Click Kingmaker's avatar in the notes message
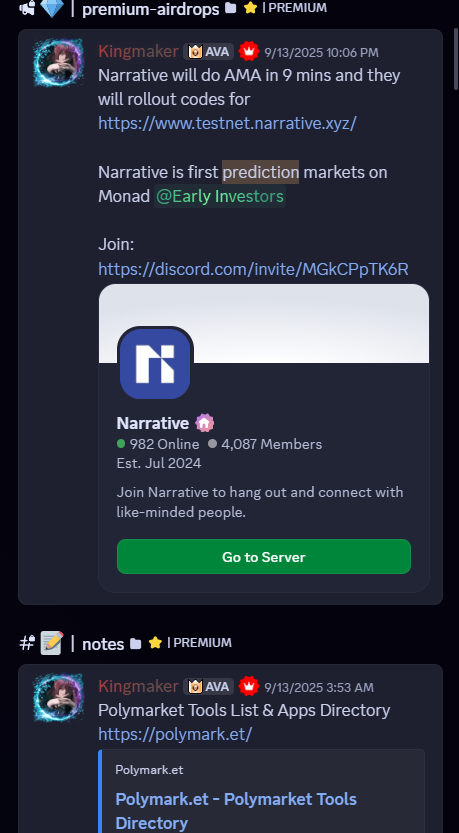The height and width of the screenshot is (833, 459). coord(58,698)
